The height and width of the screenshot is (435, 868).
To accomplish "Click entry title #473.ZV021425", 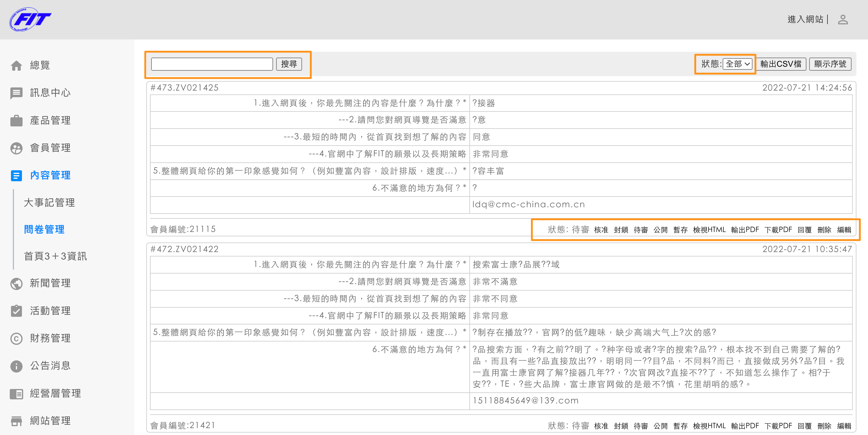I will pyautogui.click(x=184, y=88).
